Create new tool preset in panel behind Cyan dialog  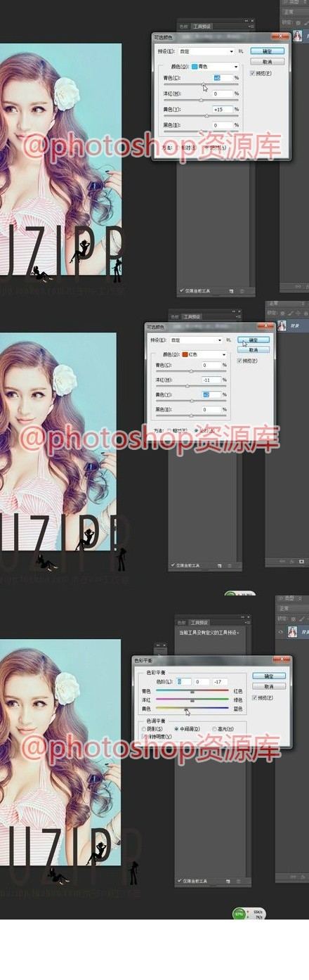click(231, 290)
